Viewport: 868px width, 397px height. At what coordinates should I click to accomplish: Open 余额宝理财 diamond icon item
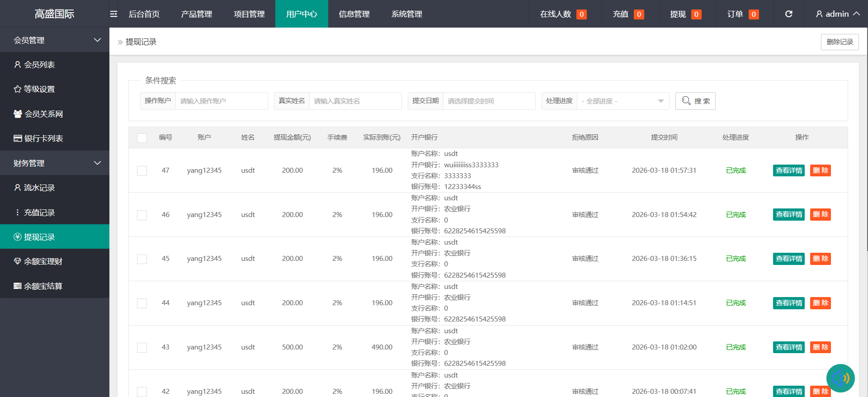(18, 261)
